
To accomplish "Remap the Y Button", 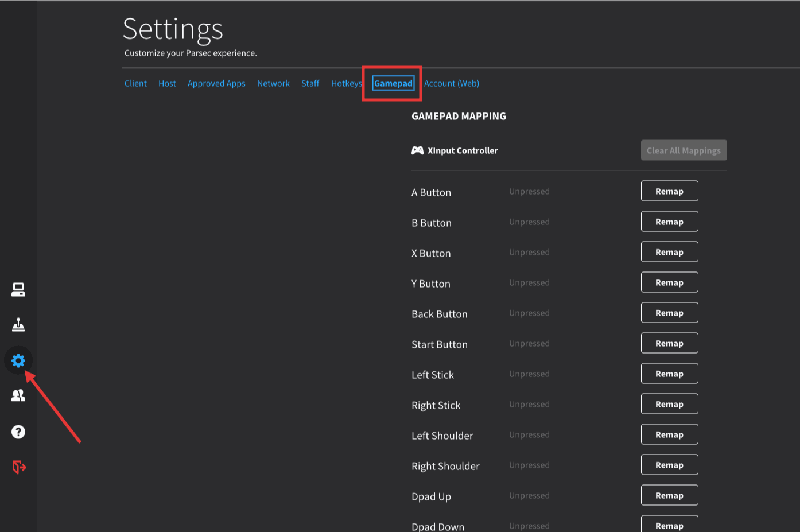I will (669, 282).
